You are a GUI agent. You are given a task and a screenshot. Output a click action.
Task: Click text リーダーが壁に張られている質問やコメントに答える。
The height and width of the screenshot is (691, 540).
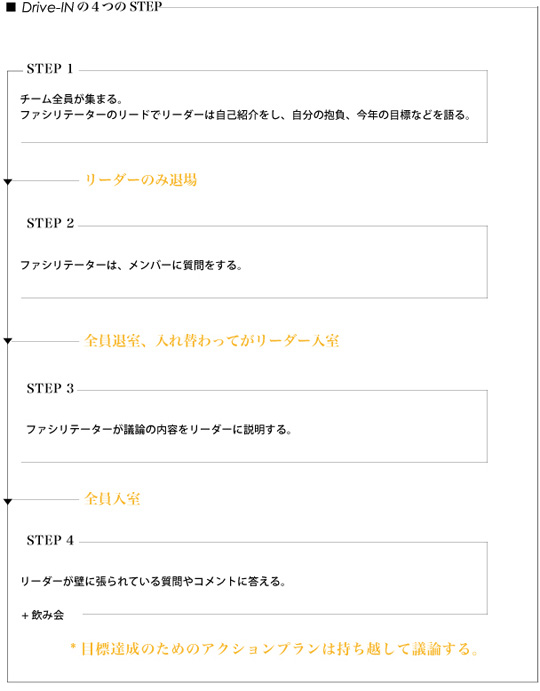click(153, 582)
